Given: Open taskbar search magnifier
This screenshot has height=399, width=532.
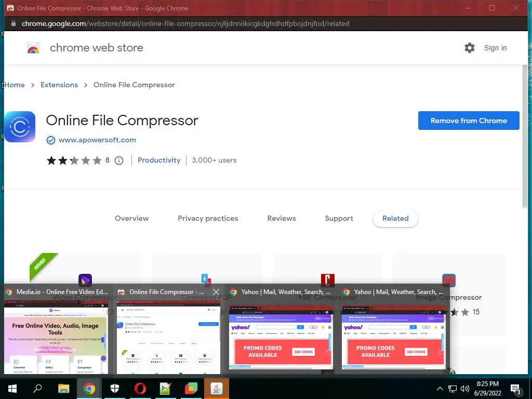Looking at the screenshot, I should (x=37, y=389).
